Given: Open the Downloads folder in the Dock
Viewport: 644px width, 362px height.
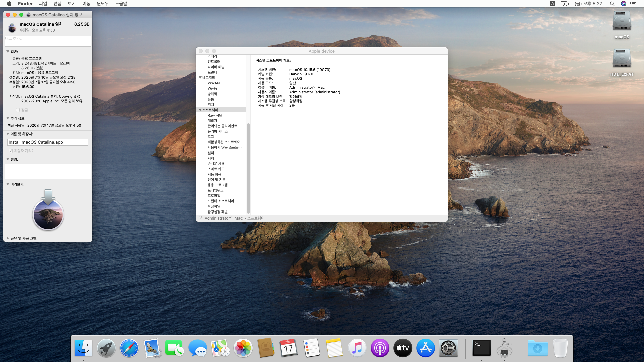Looking at the screenshot, I should [x=538, y=348].
